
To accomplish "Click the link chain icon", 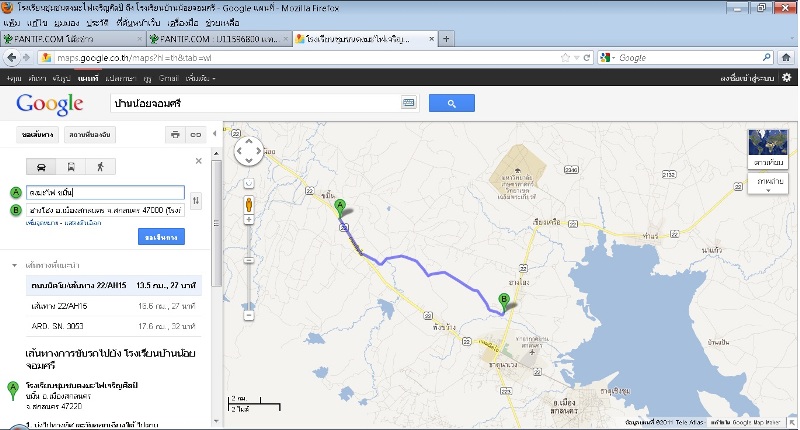I will tap(196, 135).
